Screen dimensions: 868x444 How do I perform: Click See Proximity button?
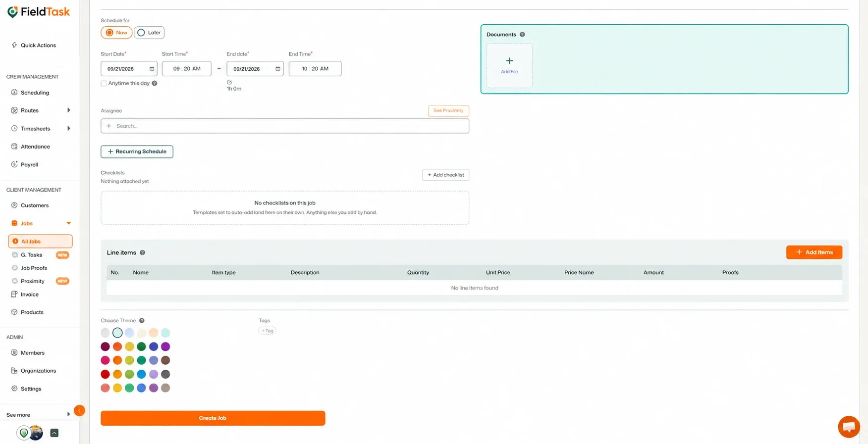click(x=448, y=110)
